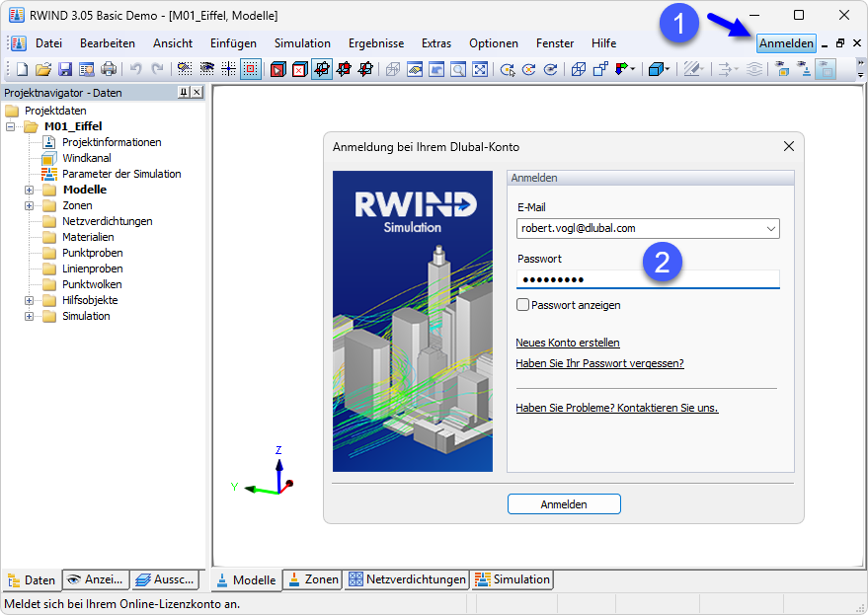
Task: Select Linienproben folder in tree
Action: pos(92,269)
